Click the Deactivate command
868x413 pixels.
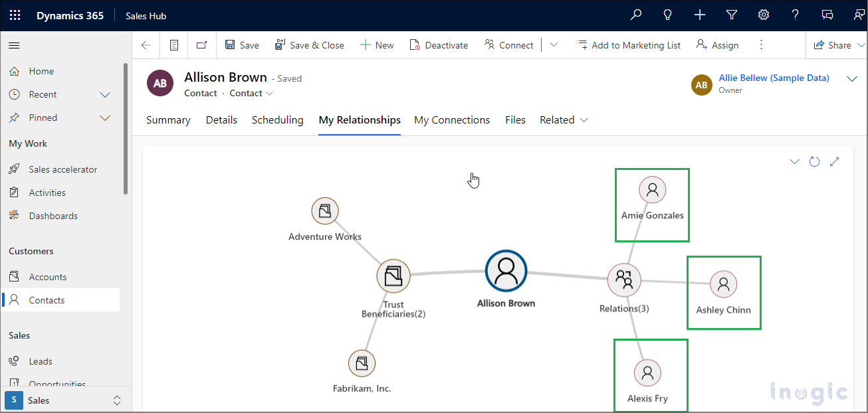[439, 45]
